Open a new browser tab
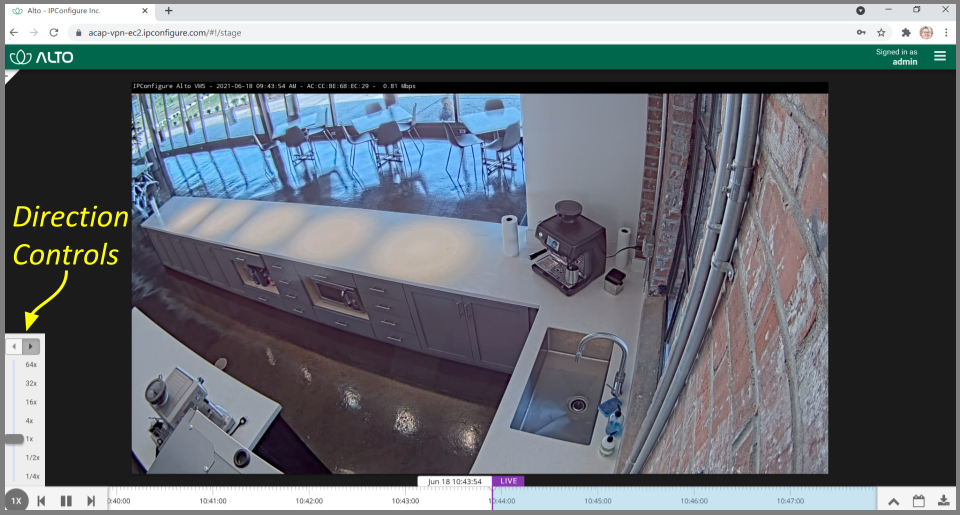Viewport: 960px width, 515px height. coord(168,10)
